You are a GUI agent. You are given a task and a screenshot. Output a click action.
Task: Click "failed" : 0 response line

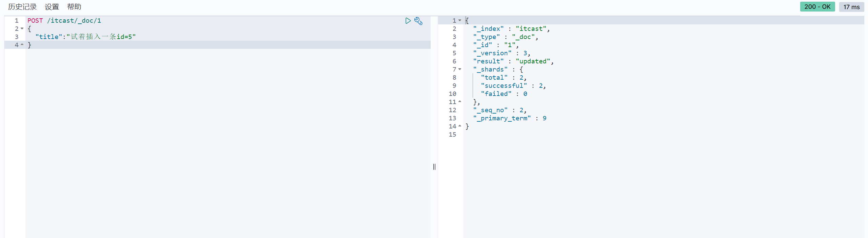[x=504, y=94]
